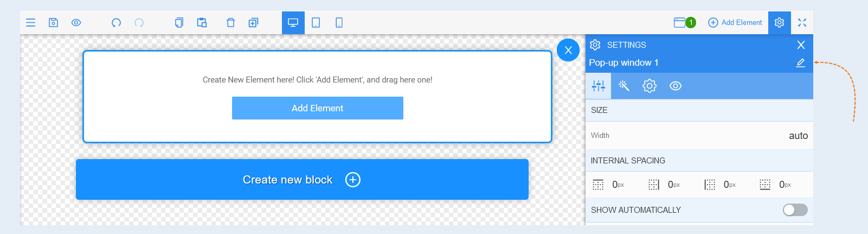Undo the last action

coord(116,23)
